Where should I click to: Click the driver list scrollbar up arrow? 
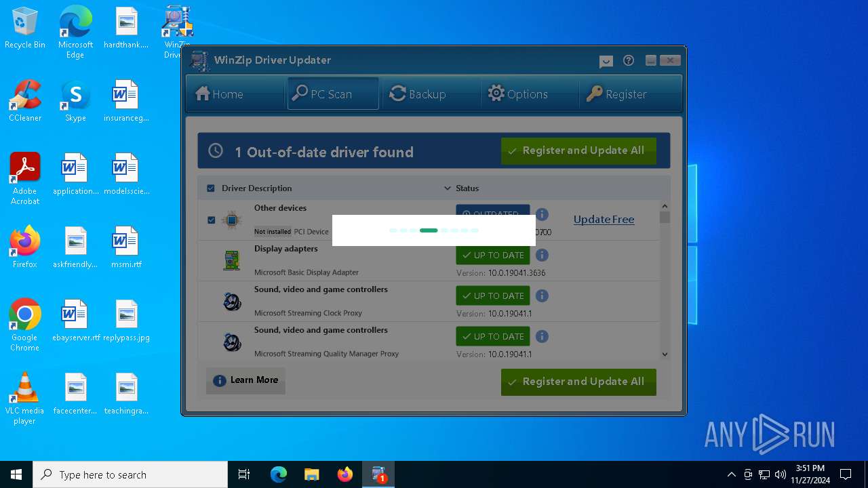pyautogui.click(x=665, y=206)
